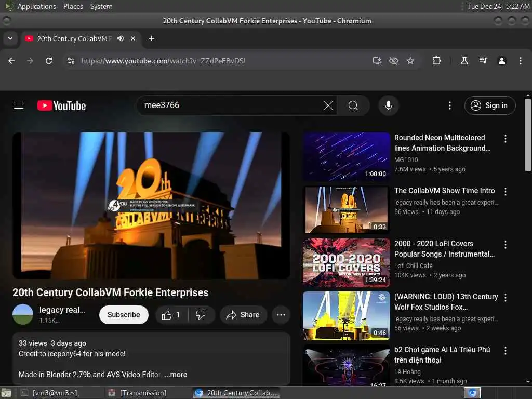The image size is (532, 399).
Task: Click the Sign in button
Action: (489, 105)
